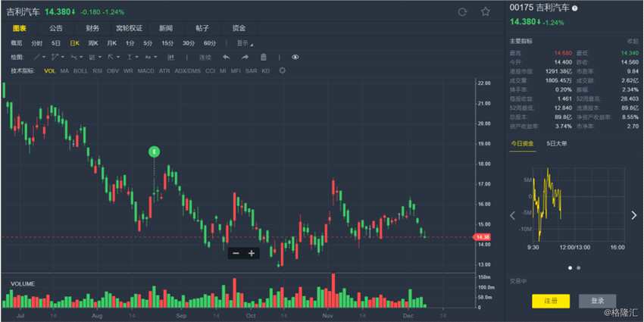Toggle the CCI indicator
Viewport: 644px width, 322px height.
210,70
